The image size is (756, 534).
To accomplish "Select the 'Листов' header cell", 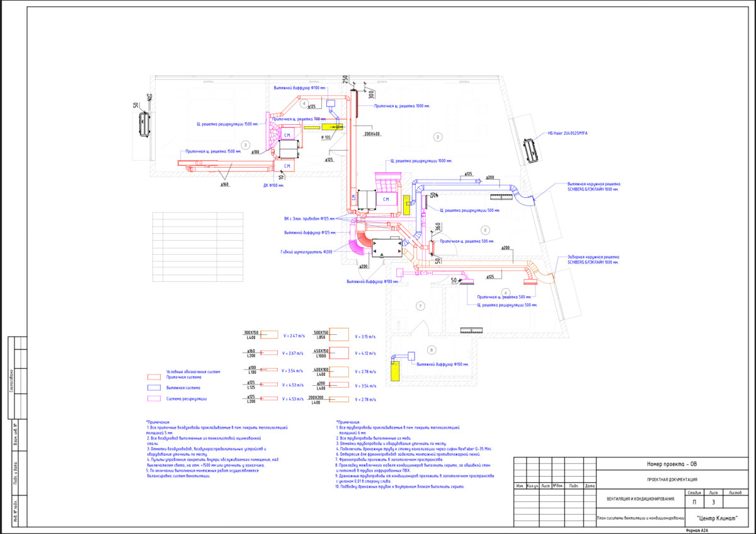I will 735,493.
